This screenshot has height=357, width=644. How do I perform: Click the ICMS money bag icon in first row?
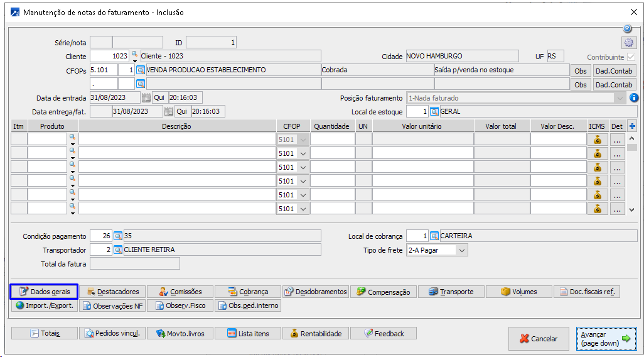pos(598,140)
